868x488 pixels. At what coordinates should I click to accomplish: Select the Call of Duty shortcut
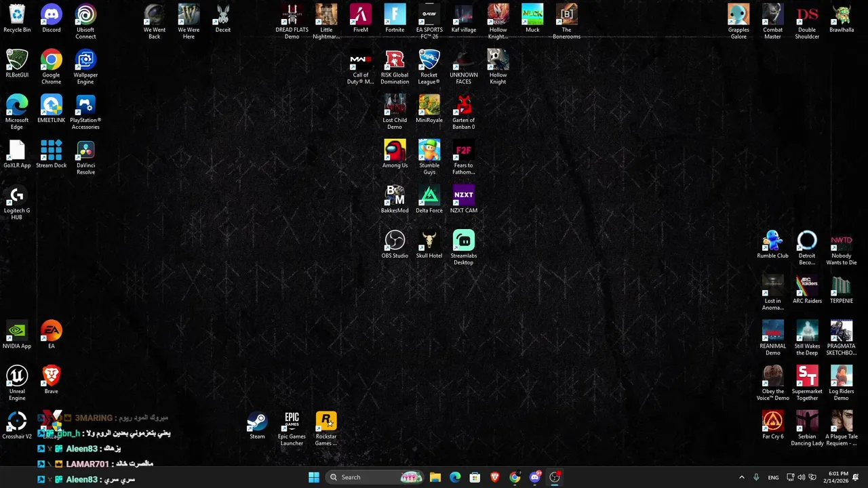(x=361, y=67)
